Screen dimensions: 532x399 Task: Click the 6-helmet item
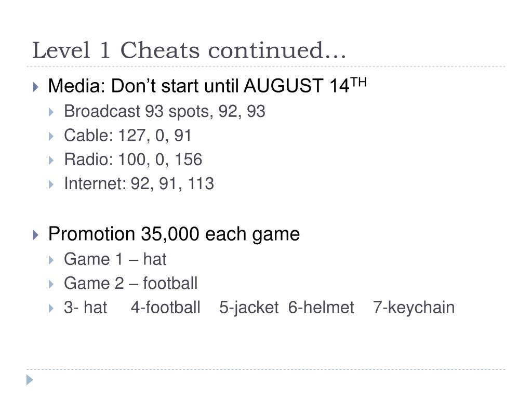coord(321,308)
